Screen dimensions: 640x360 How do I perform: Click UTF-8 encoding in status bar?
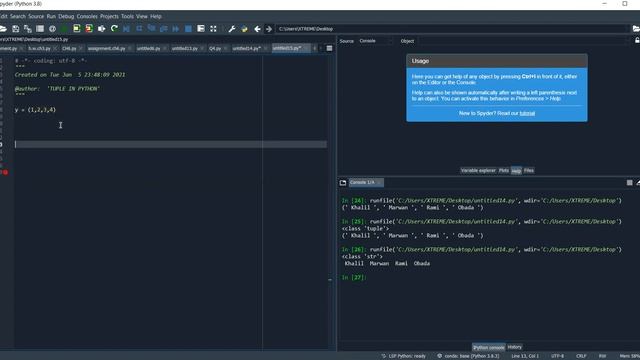click(558, 356)
